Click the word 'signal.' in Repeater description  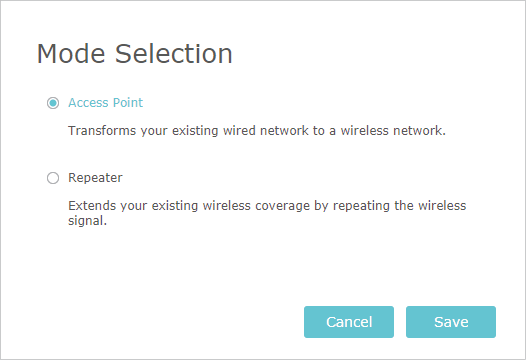tap(87, 221)
